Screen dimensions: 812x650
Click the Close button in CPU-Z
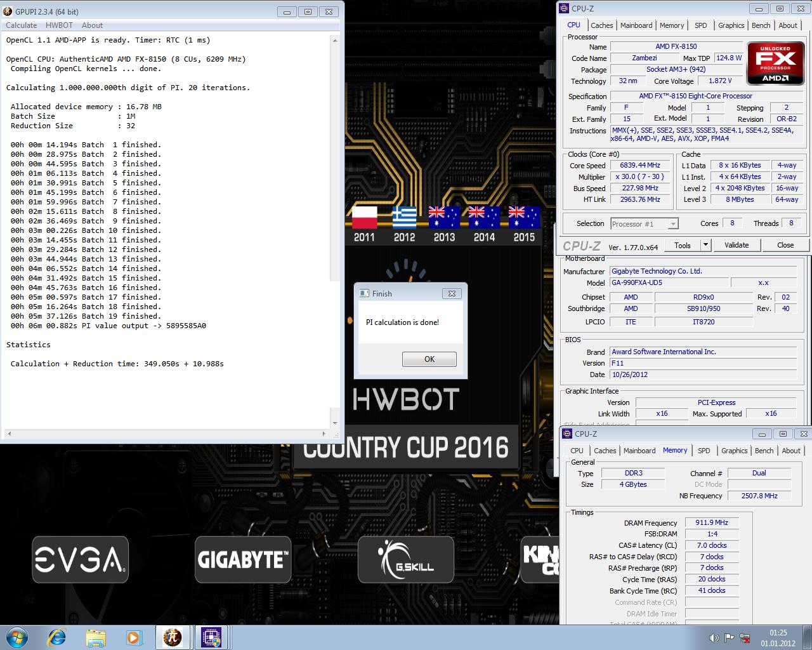pyautogui.click(x=785, y=245)
